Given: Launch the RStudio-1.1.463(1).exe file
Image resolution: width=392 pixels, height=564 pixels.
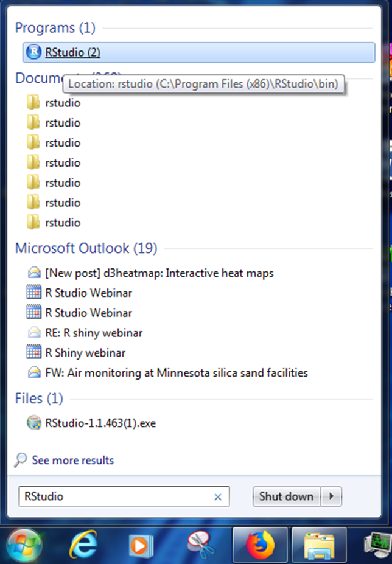Looking at the screenshot, I should coord(100,423).
